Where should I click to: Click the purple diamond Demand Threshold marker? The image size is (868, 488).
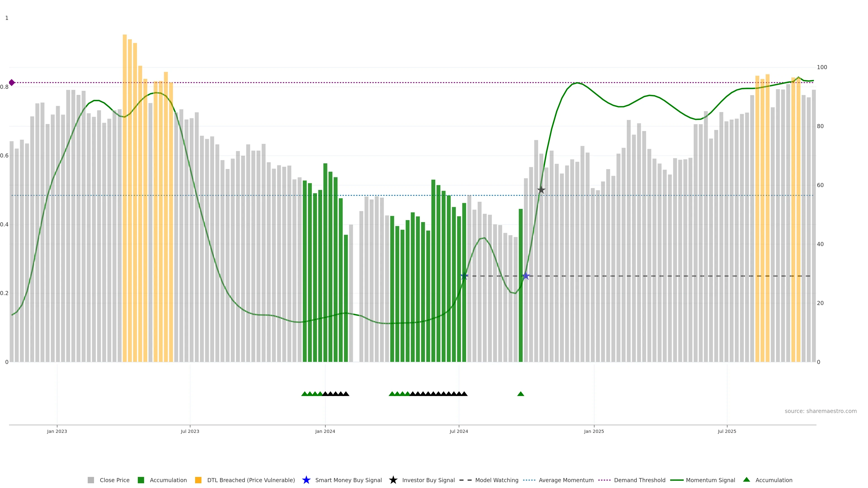pos(12,82)
